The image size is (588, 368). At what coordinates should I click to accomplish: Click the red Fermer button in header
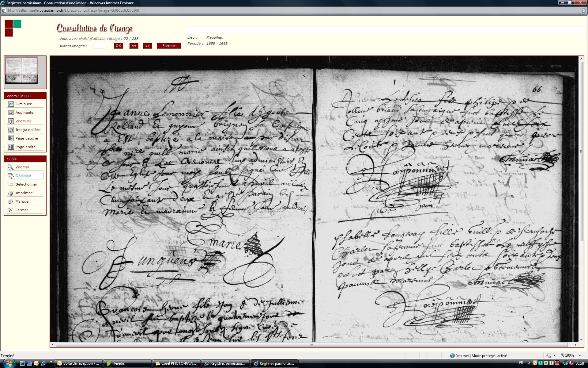[169, 46]
